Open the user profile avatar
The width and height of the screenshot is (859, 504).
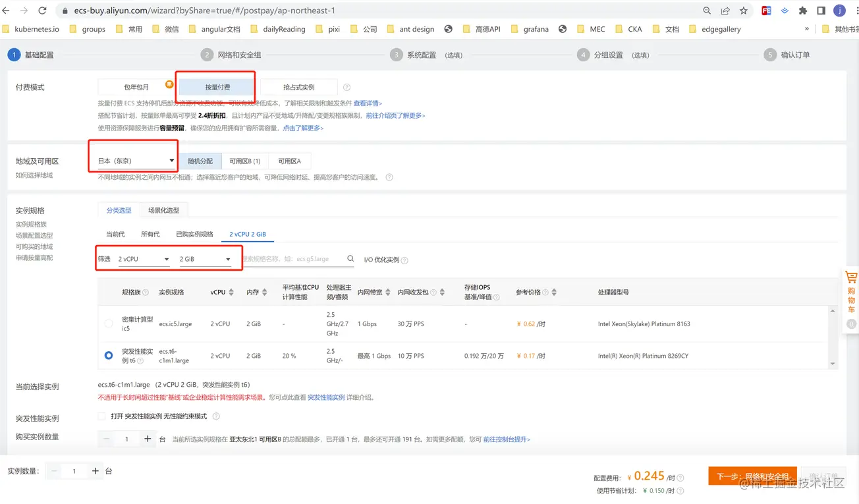pyautogui.click(x=840, y=11)
